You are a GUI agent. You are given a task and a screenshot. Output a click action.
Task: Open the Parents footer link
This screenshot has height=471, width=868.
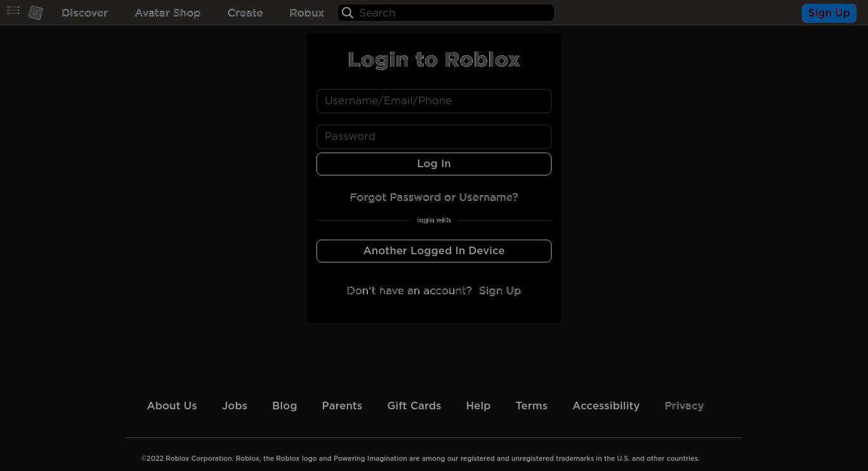[x=342, y=406]
